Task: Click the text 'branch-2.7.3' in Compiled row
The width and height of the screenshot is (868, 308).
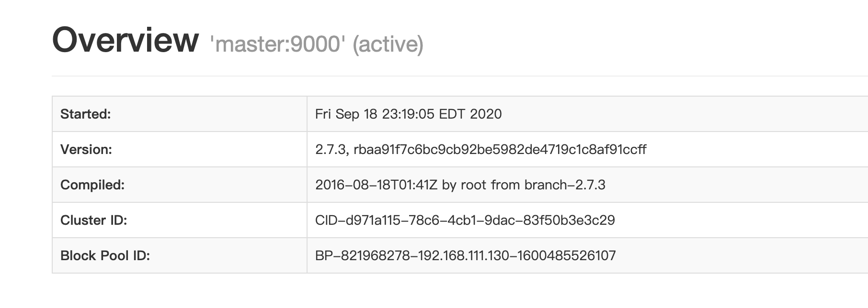Action: pos(565,185)
